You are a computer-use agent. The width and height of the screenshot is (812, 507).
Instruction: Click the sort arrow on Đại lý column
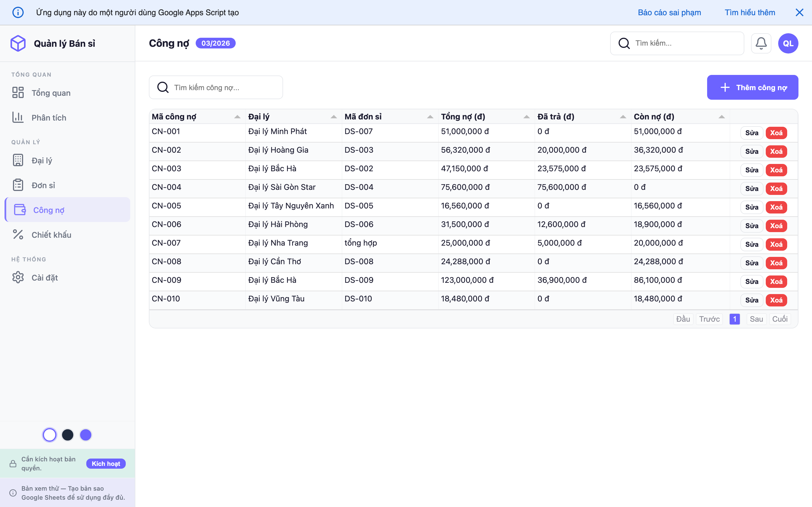point(334,116)
